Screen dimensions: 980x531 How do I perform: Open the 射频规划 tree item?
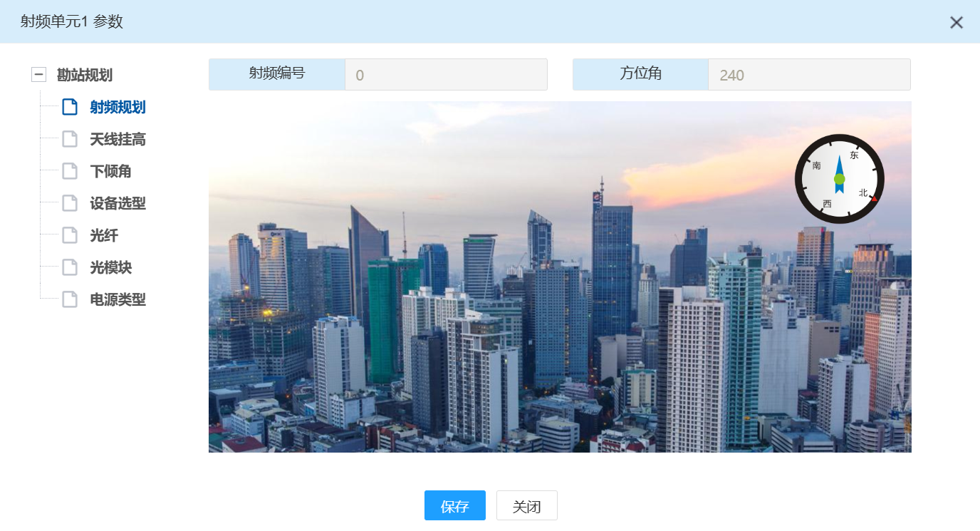118,107
